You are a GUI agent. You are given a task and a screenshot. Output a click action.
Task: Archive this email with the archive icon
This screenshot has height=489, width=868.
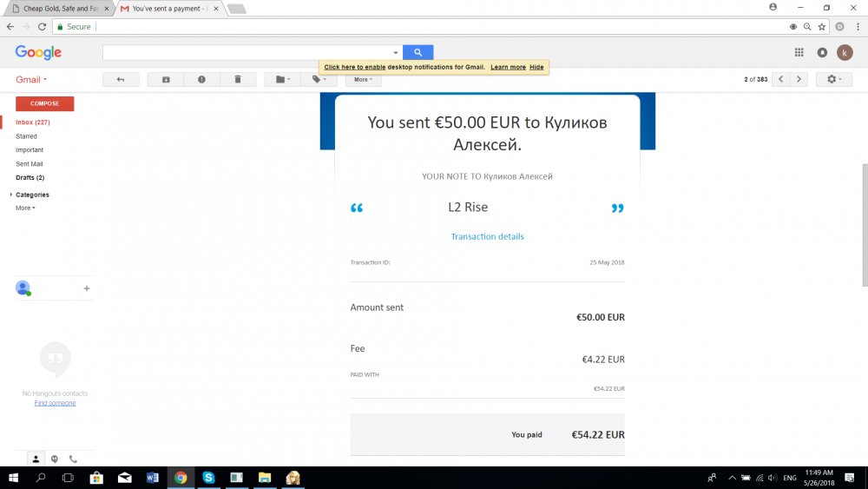tap(166, 79)
